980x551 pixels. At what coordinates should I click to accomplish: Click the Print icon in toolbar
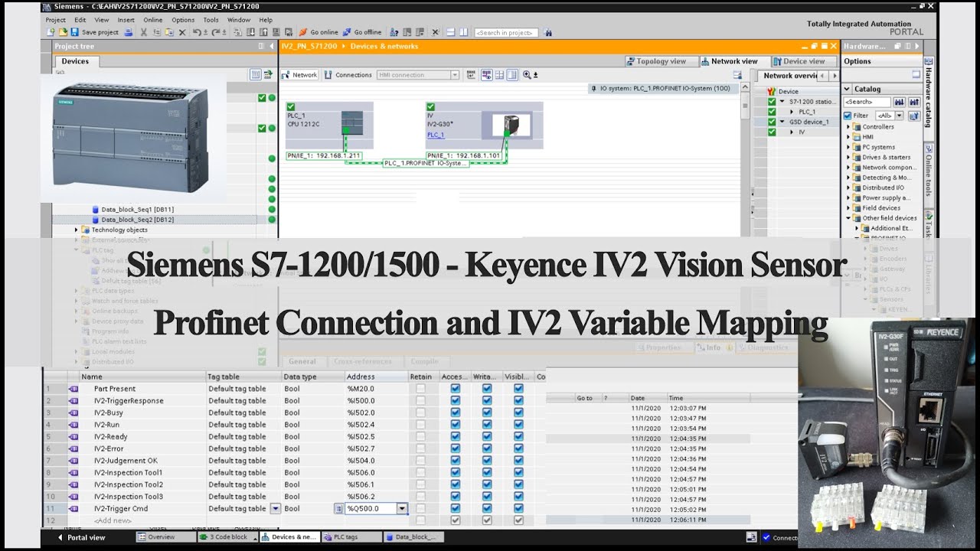point(129,32)
